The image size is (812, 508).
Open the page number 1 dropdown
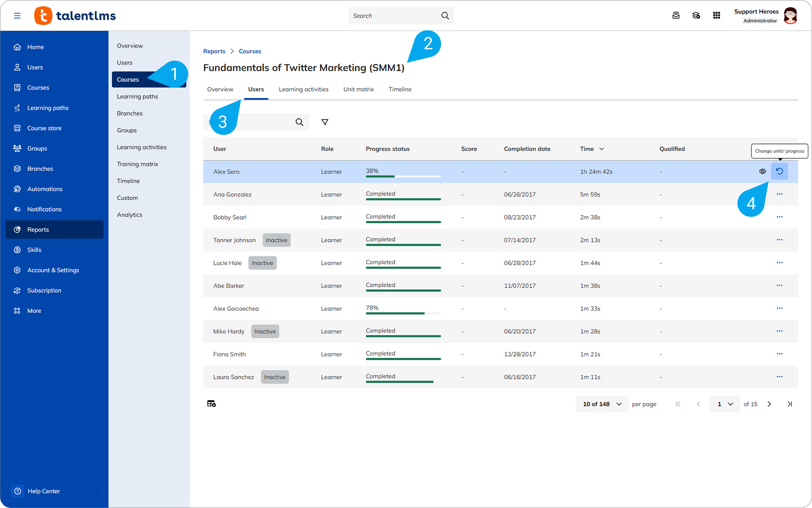click(x=725, y=404)
